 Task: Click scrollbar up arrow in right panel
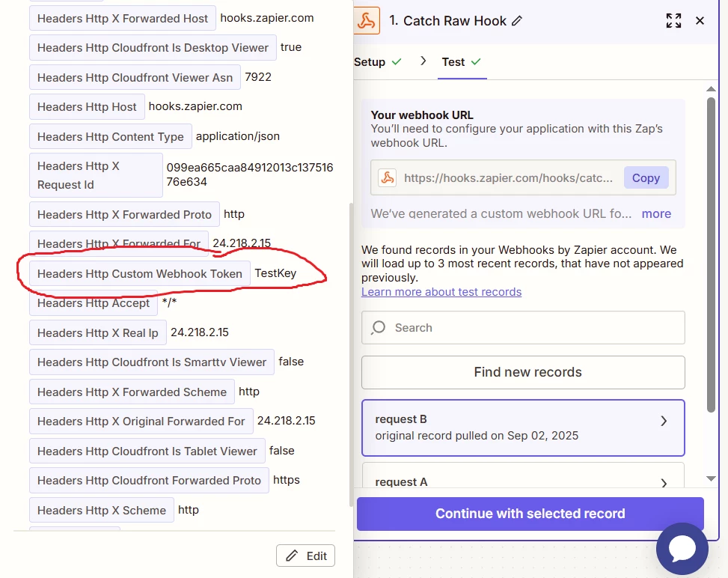[x=711, y=89]
